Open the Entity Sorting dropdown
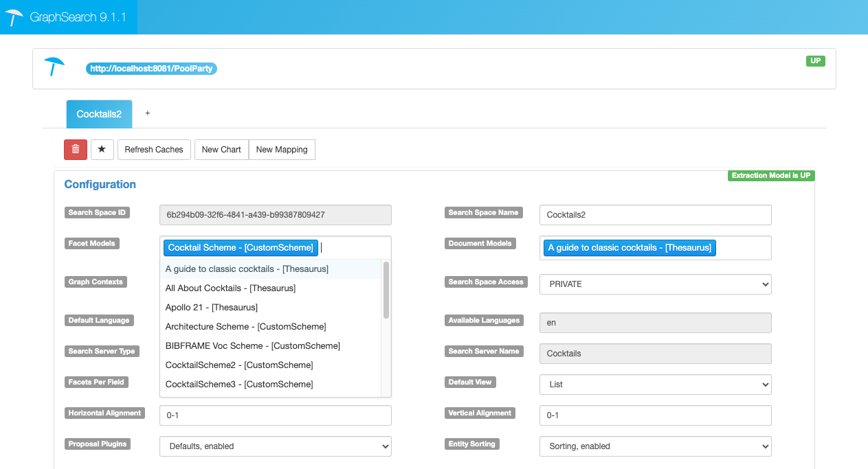 [x=656, y=446]
